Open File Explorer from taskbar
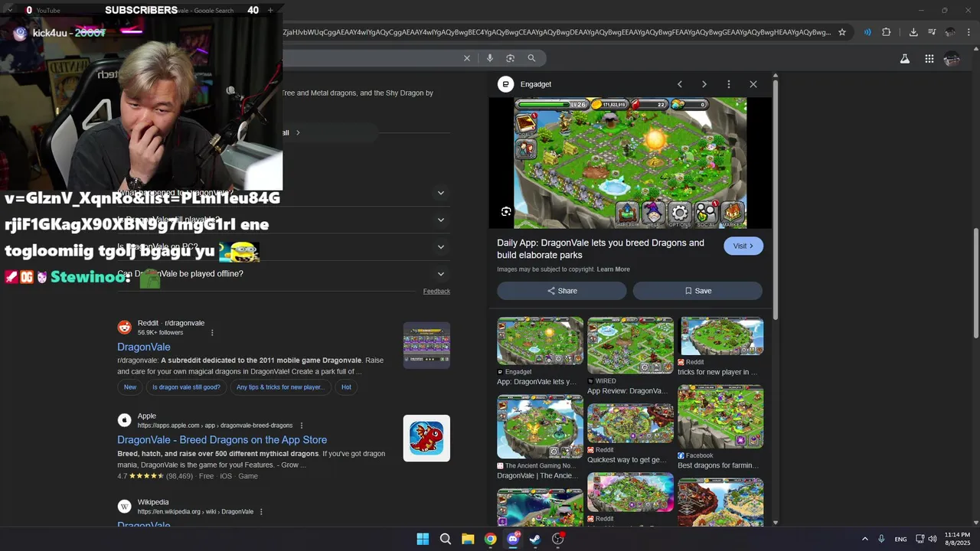The height and width of the screenshot is (551, 980). point(468,539)
